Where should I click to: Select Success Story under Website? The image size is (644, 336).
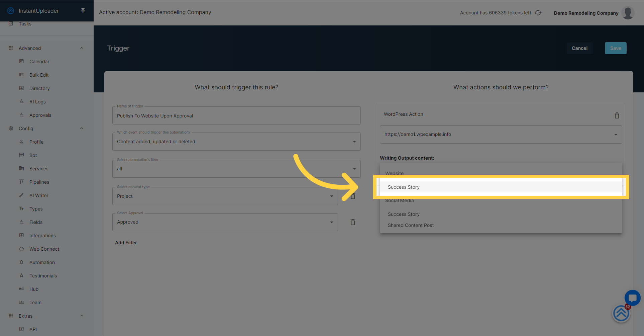[x=501, y=187]
